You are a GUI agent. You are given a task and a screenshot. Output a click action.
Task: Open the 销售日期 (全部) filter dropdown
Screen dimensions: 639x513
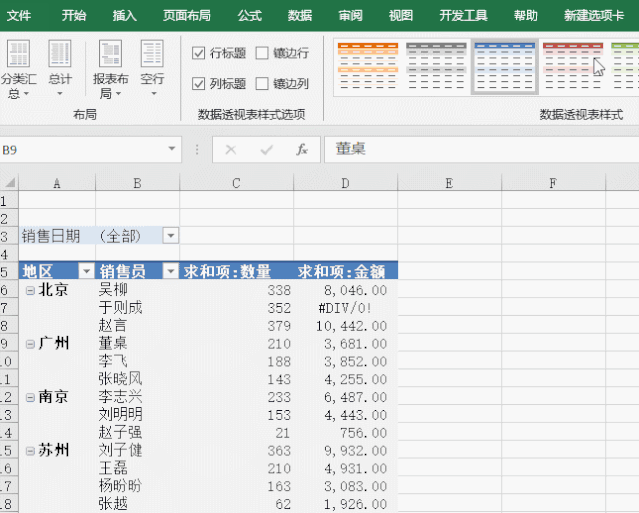(x=171, y=236)
